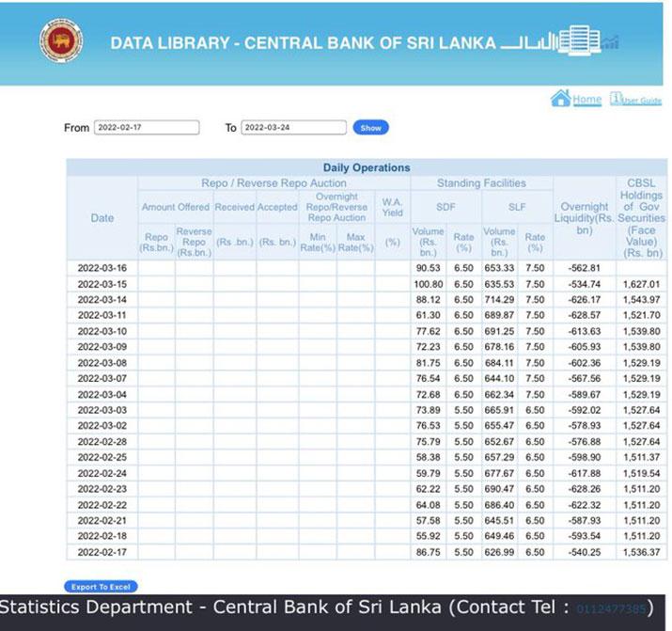Viewport: 672px width, 631px height.
Task: Click the Daily Operations table title
Action: pyautogui.click(x=367, y=167)
